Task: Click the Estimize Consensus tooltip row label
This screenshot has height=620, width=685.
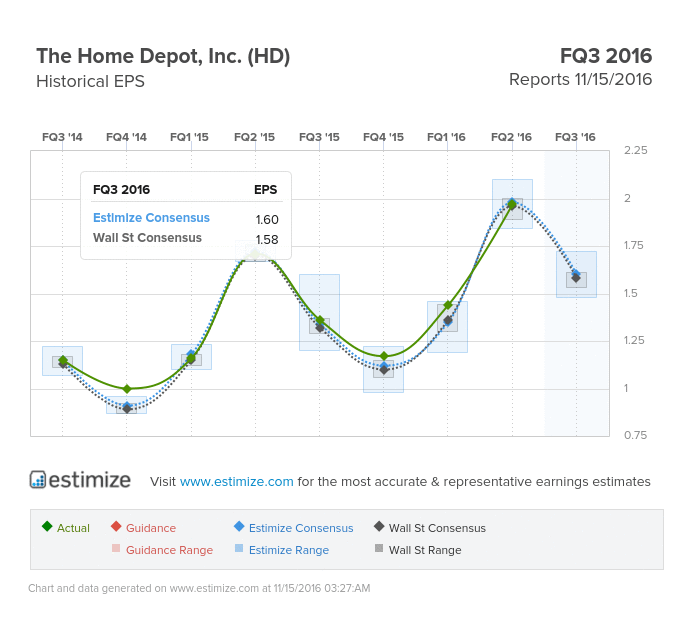Action: tap(151, 218)
